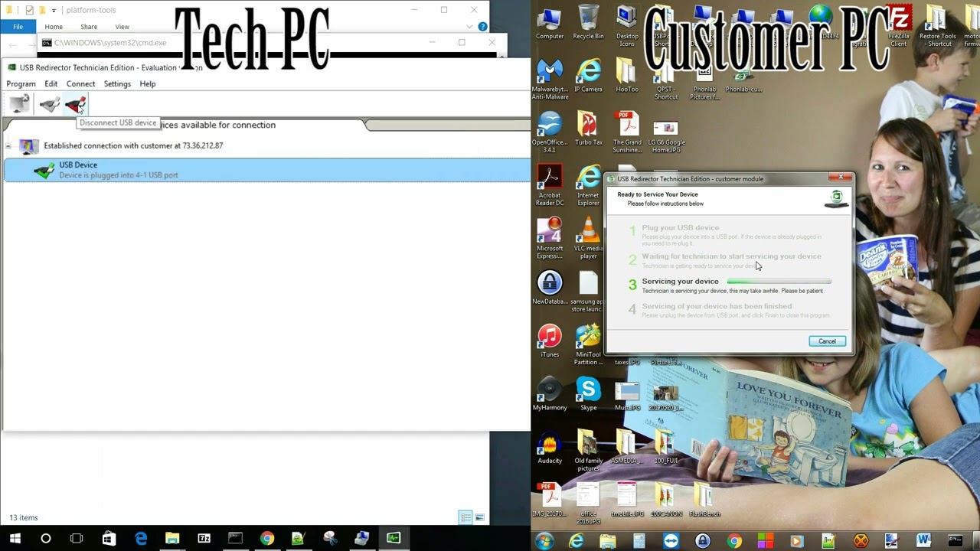The image size is (980, 551).
Task: Open MyHarmony desktop icon
Action: click(550, 393)
